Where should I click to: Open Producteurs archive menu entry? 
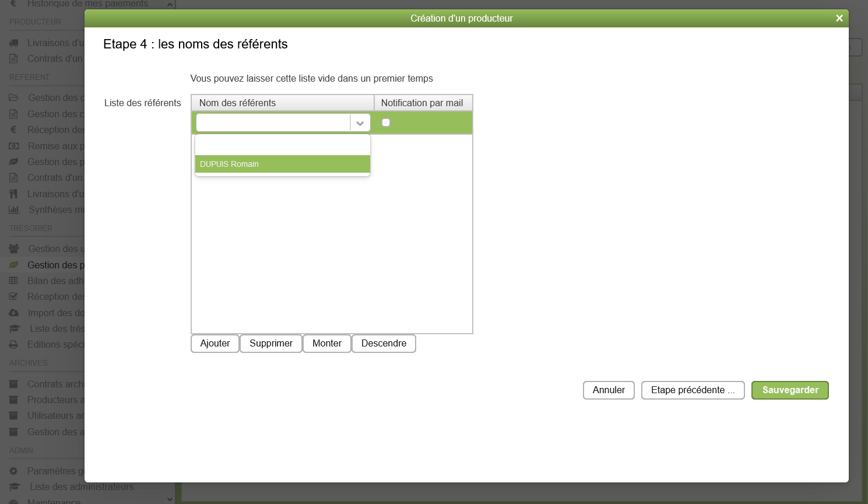[56, 400]
